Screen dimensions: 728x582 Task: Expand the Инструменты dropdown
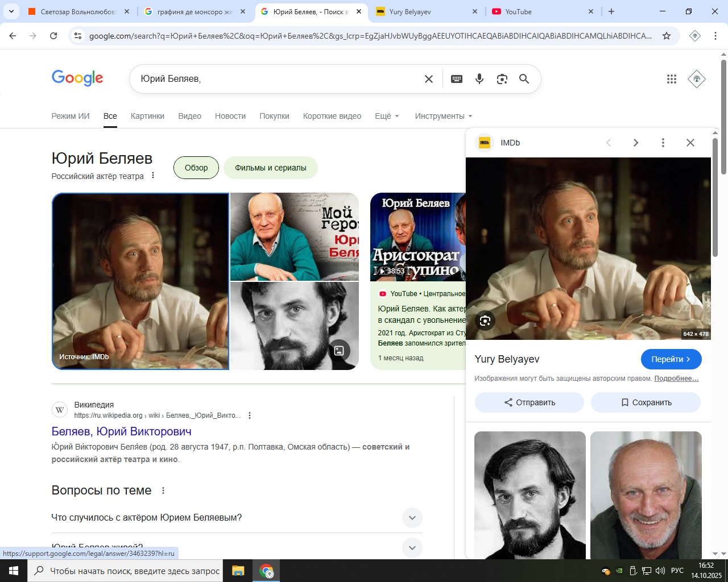point(443,116)
